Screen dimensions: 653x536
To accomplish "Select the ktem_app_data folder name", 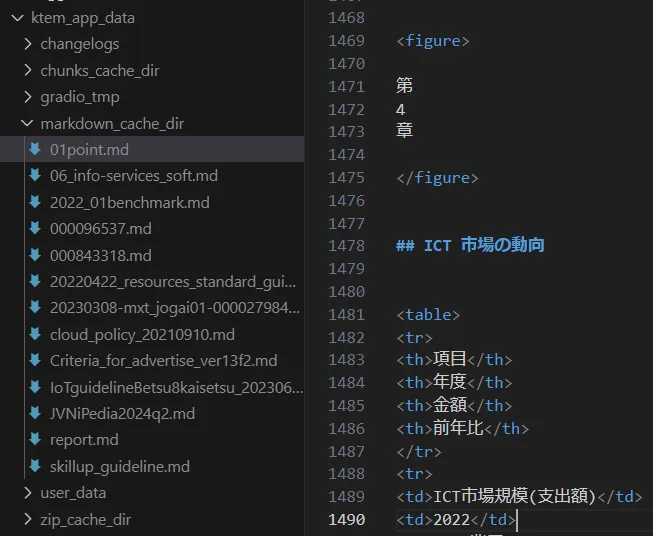I will point(83,18).
